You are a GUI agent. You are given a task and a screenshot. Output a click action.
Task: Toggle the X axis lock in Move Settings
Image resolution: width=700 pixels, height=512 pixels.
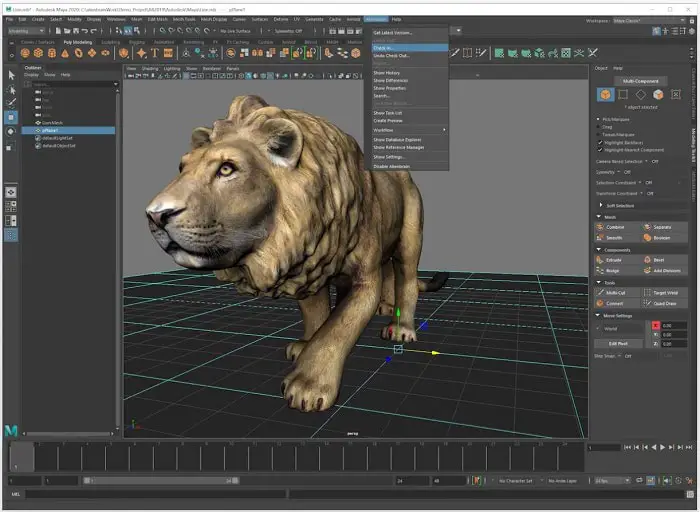click(656, 325)
